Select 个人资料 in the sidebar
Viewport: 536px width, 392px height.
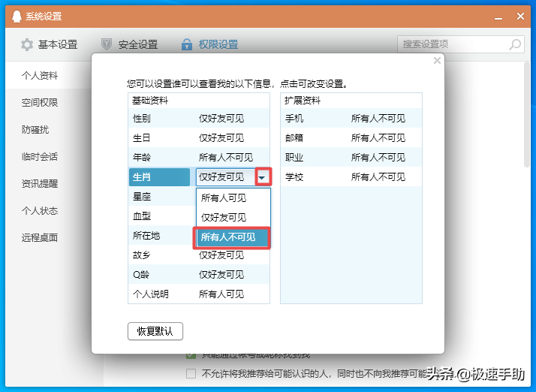40,75
